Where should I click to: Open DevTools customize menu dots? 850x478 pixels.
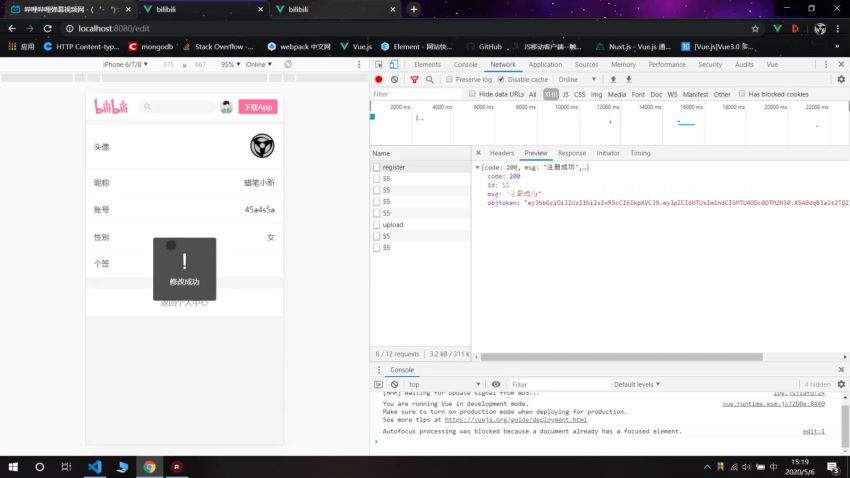[826, 64]
